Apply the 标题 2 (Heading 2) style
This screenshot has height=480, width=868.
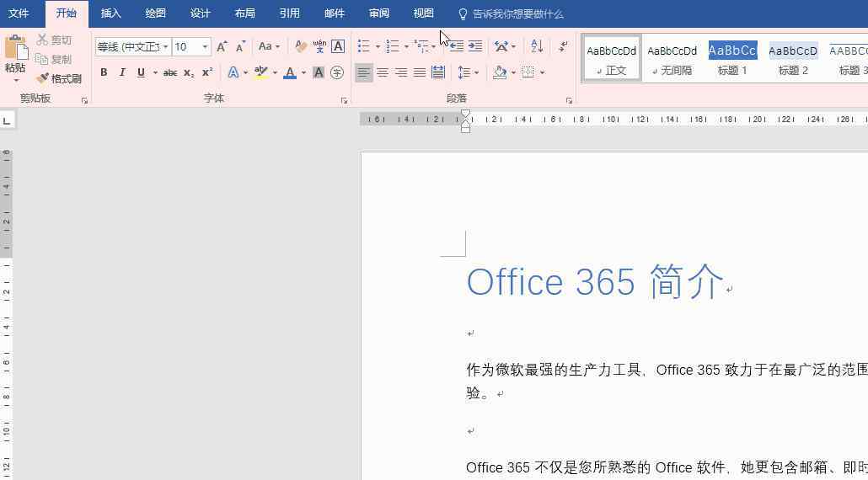coord(793,59)
